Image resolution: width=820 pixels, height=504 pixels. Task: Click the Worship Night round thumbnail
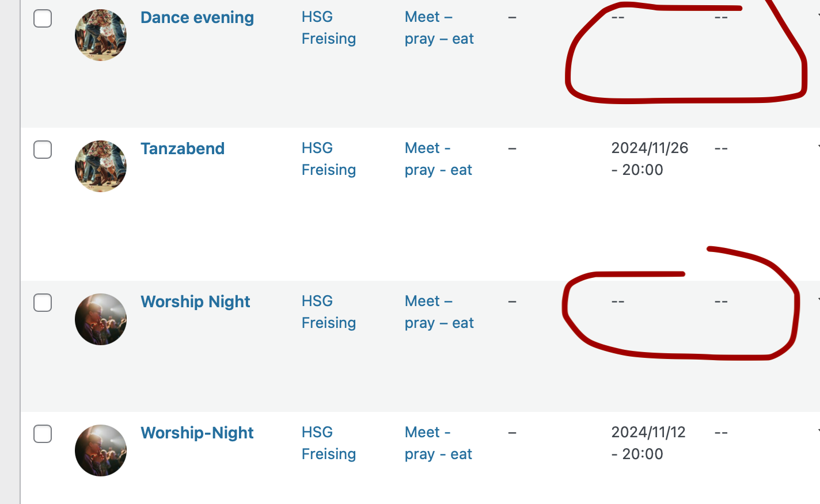coord(101,319)
